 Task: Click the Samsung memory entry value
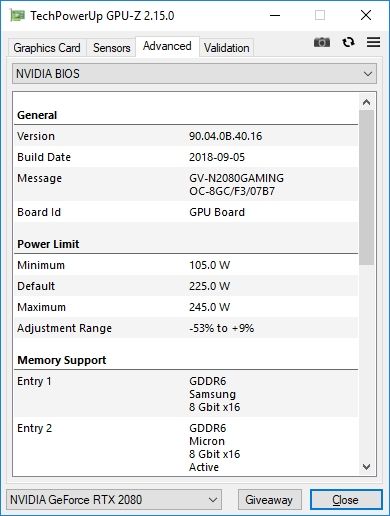[215, 394]
